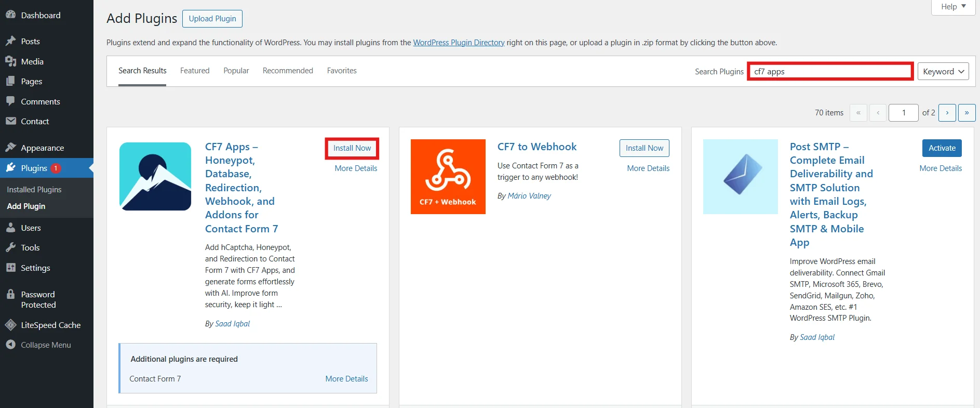Open author Mário Valney link
This screenshot has width=980, height=408.
(529, 196)
